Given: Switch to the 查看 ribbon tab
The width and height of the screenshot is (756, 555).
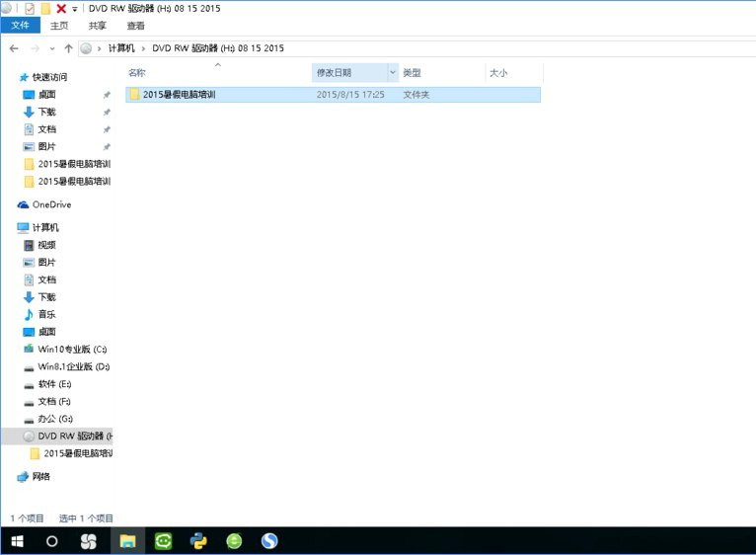Looking at the screenshot, I should pos(135,26).
